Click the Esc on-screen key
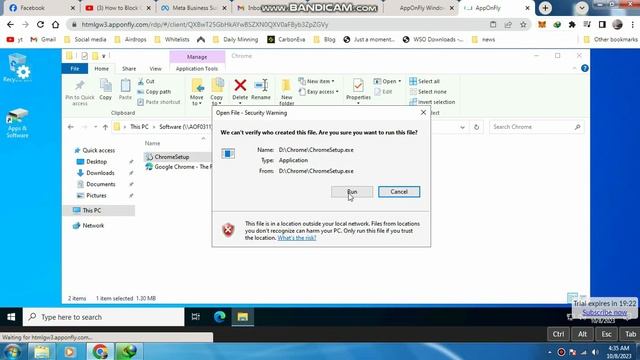This screenshot has height=360, width=640. click(606, 334)
